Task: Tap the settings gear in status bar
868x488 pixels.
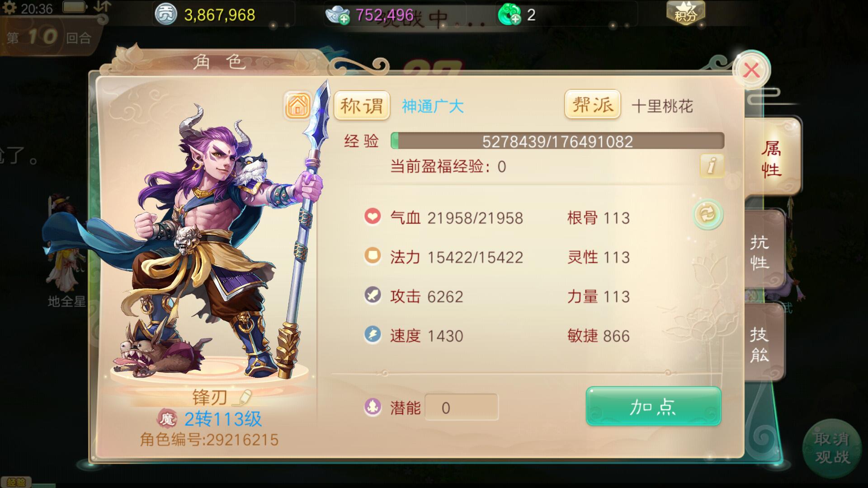Action: click(x=9, y=8)
